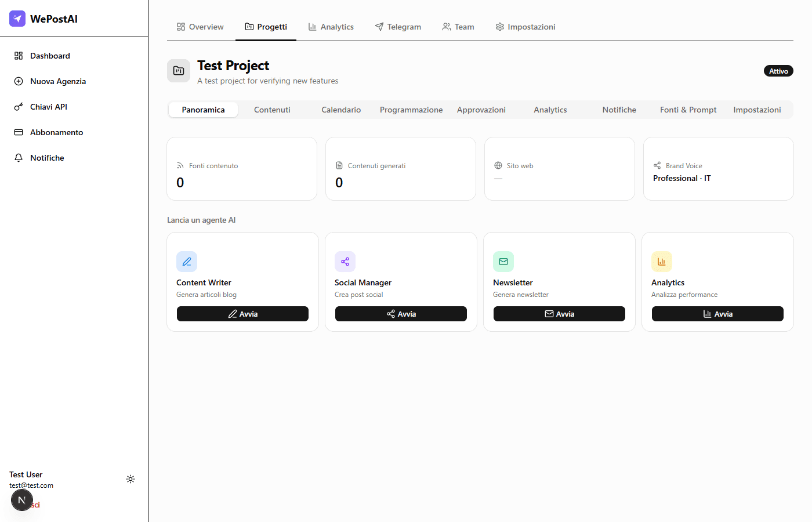Image resolution: width=812 pixels, height=522 pixels.
Task: Click the Content Writer pen icon
Action: [187, 262]
